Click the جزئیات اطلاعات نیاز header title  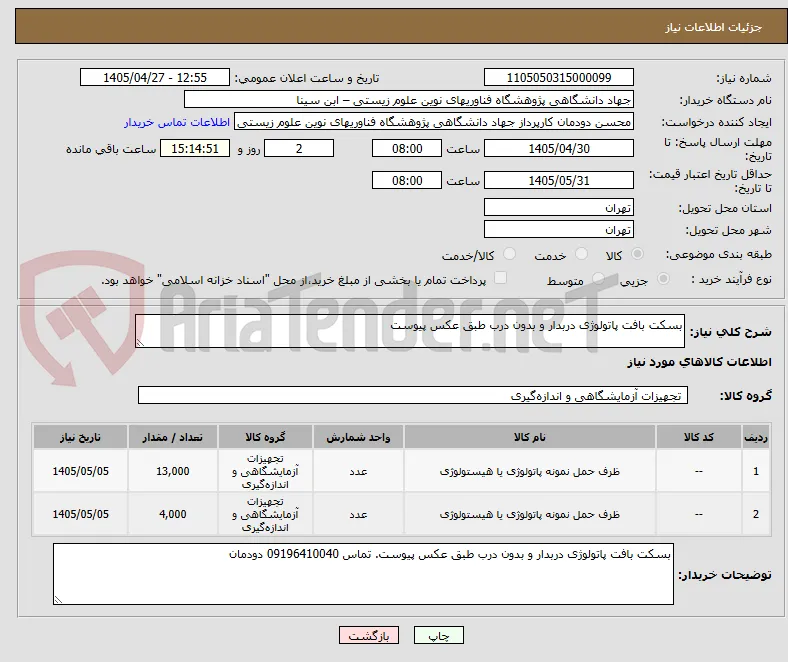(x=714, y=27)
